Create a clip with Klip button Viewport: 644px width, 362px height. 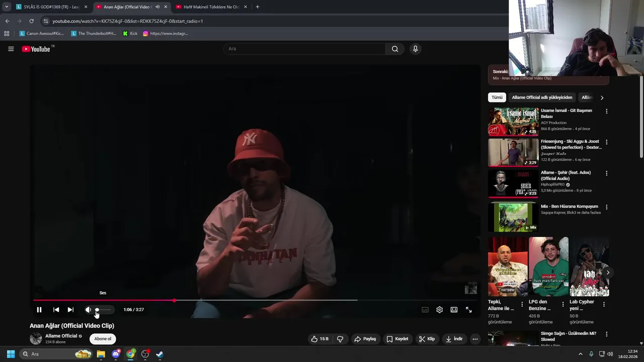click(x=427, y=339)
